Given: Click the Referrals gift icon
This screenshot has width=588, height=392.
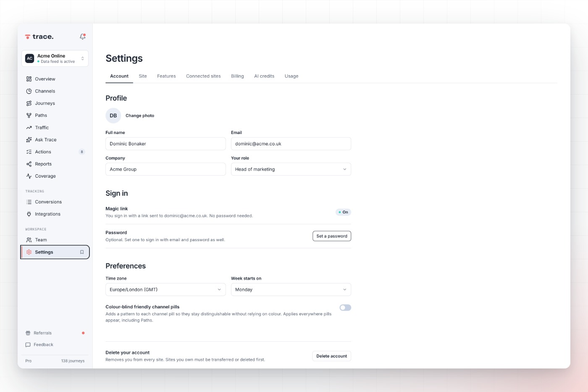Looking at the screenshot, I should click(x=28, y=333).
